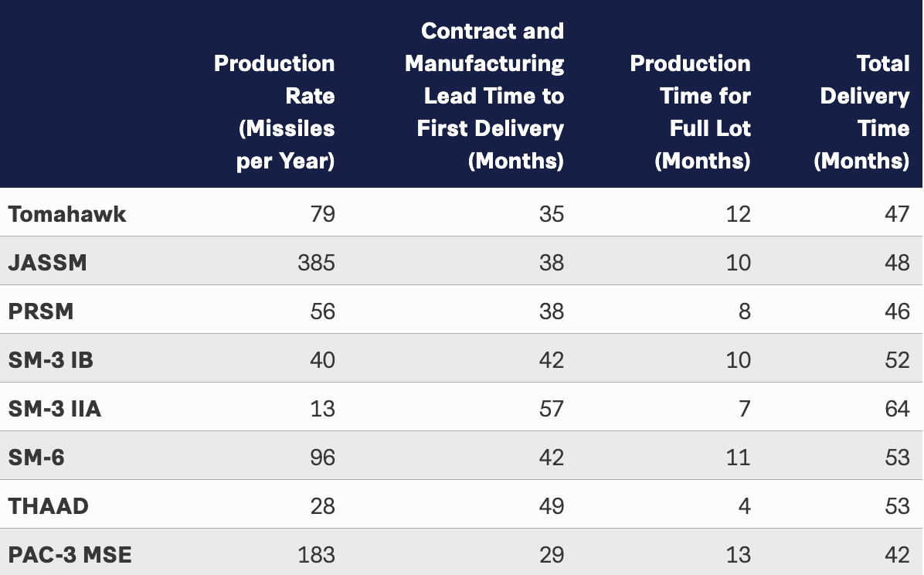
Task: Click JASSM production rate value 385
Action: [317, 263]
